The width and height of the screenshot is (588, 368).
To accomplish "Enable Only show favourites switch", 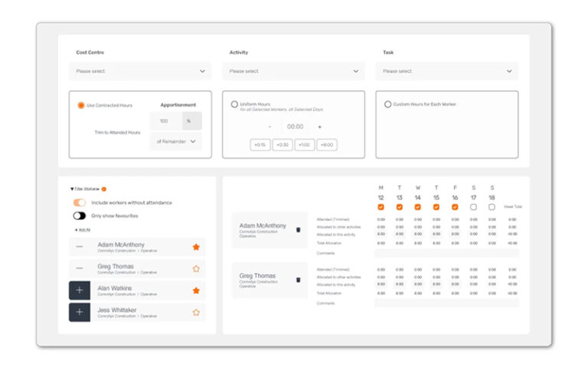I will [80, 215].
